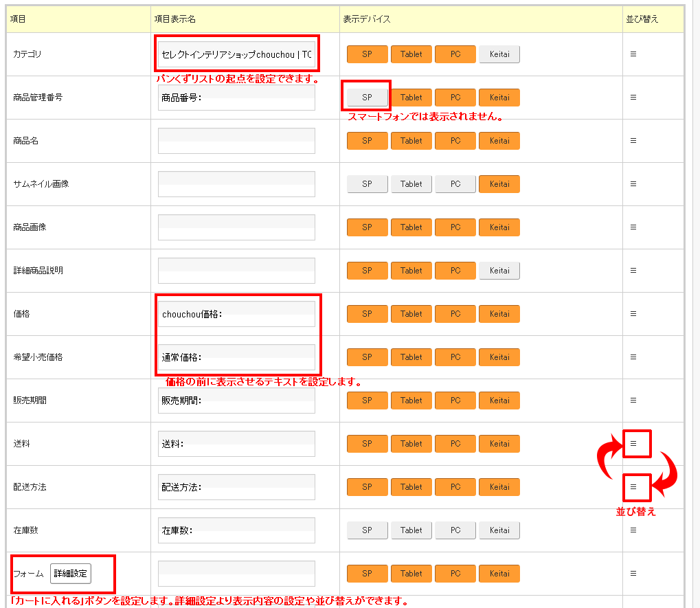The height and width of the screenshot is (608, 700).
Task: Enable Keitai display for カテゴリ
Action: tap(499, 54)
